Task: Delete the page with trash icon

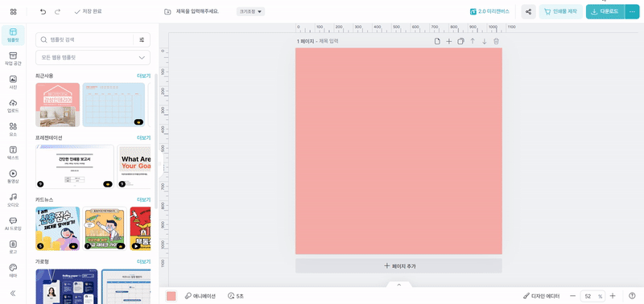Action: tap(496, 41)
